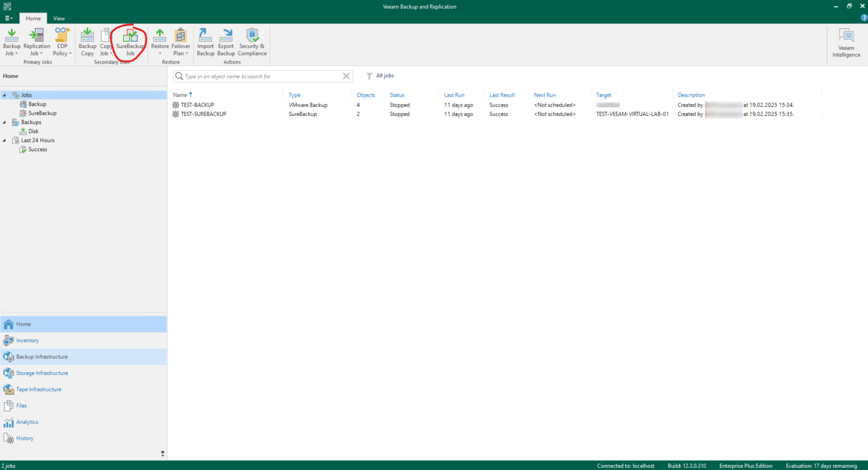Screen dimensions: 868x470
Task: Open the Copy Job tool
Action: coord(106,42)
